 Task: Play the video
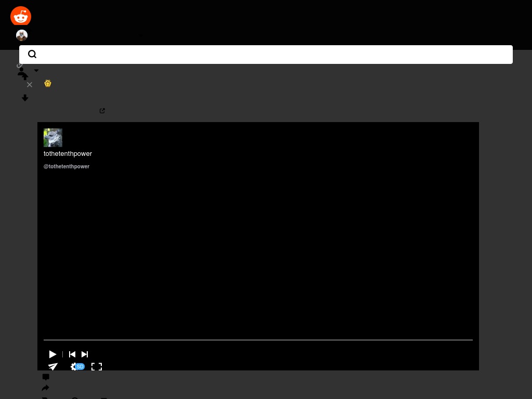coord(52,354)
